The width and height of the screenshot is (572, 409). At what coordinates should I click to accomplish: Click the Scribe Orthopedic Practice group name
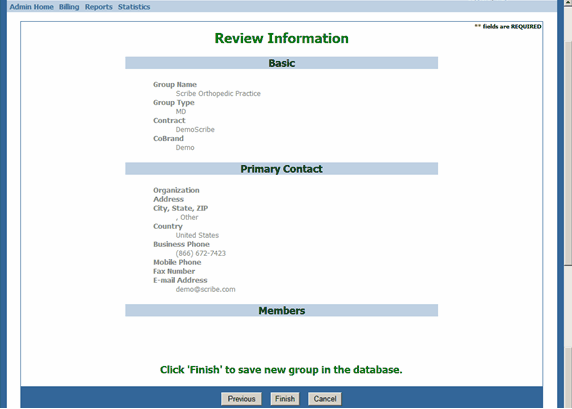coord(218,93)
